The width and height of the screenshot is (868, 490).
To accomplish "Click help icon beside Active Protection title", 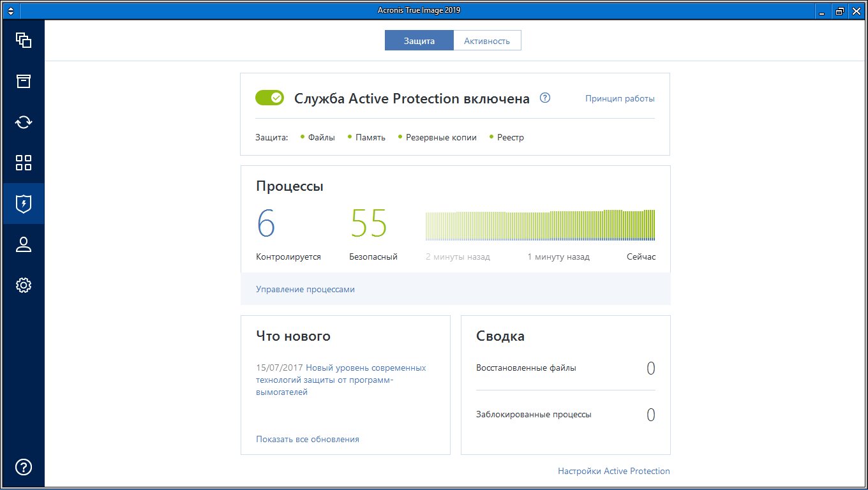I will [x=544, y=98].
